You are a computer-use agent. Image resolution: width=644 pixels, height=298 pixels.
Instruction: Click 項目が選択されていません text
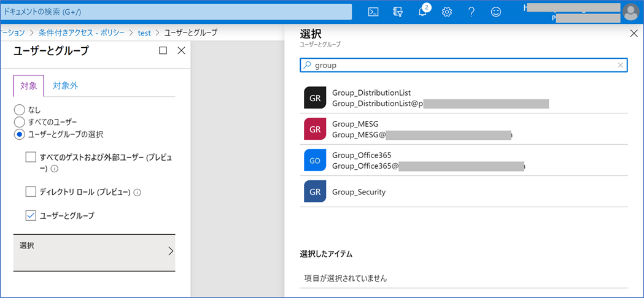click(x=346, y=278)
